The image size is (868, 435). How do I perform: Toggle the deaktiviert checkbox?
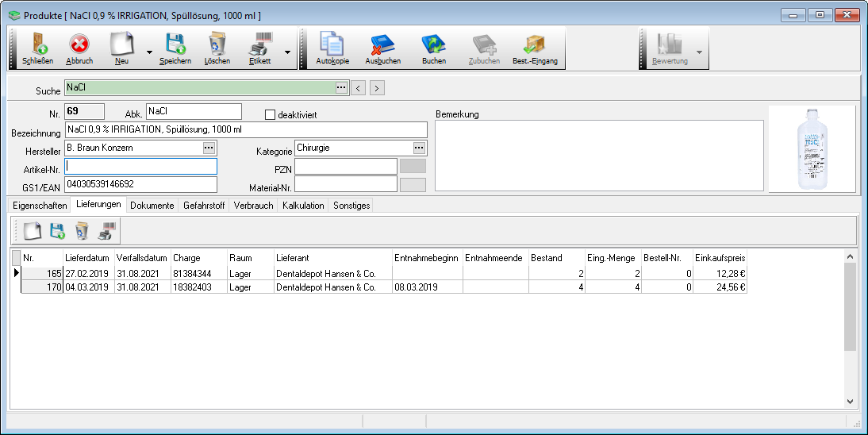tap(270, 115)
